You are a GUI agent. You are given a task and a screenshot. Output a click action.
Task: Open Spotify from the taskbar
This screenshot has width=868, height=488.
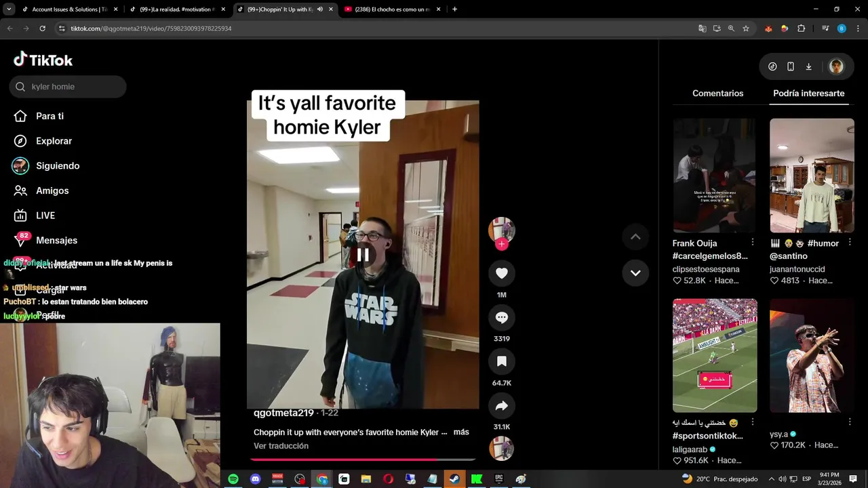coord(233,479)
